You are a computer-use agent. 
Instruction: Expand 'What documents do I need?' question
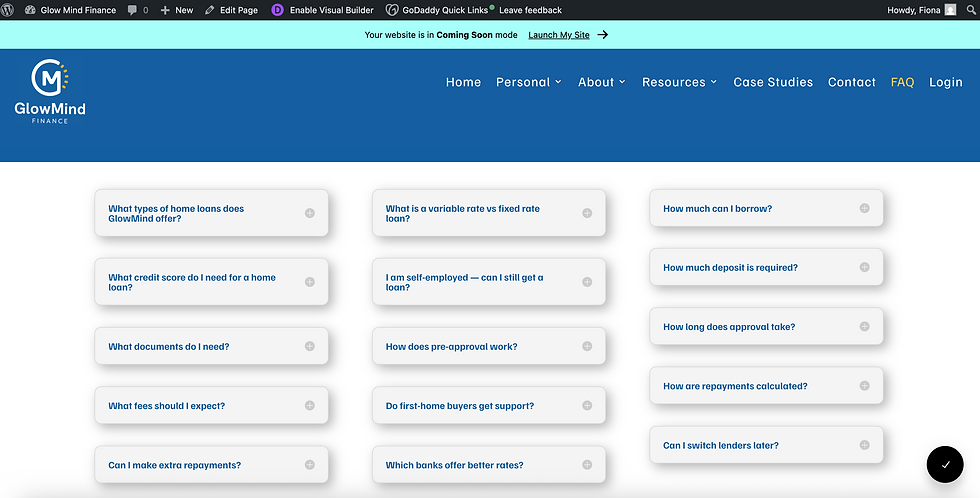click(211, 346)
